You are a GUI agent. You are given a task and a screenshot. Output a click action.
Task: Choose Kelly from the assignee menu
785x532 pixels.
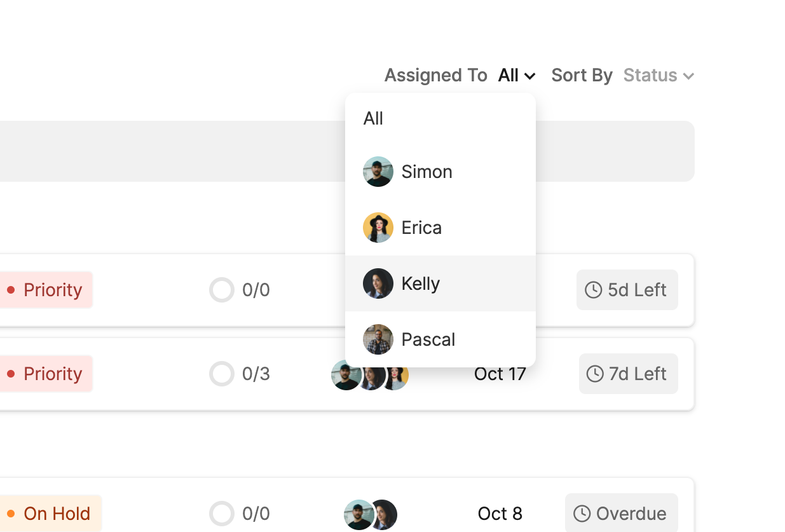click(x=421, y=283)
